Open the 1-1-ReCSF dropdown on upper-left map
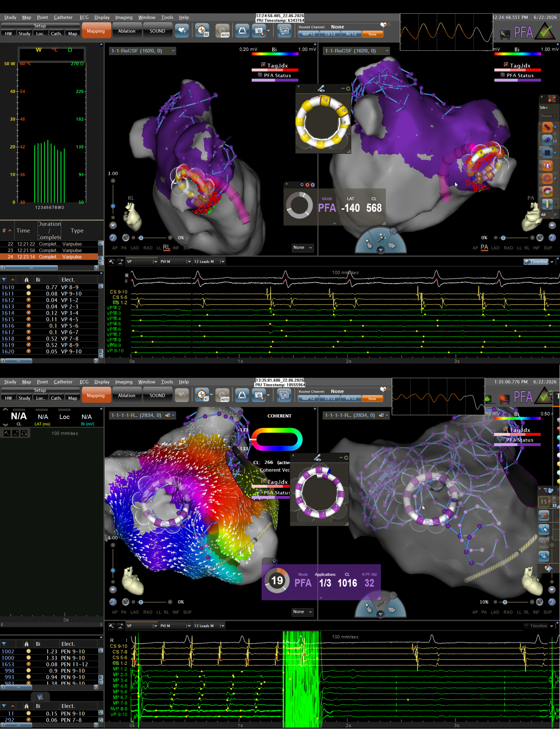560x729 pixels. pos(143,51)
